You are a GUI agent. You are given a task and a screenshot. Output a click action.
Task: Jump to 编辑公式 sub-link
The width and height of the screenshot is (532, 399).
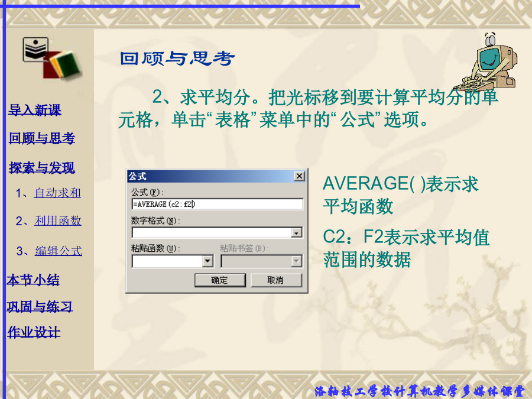59,251
